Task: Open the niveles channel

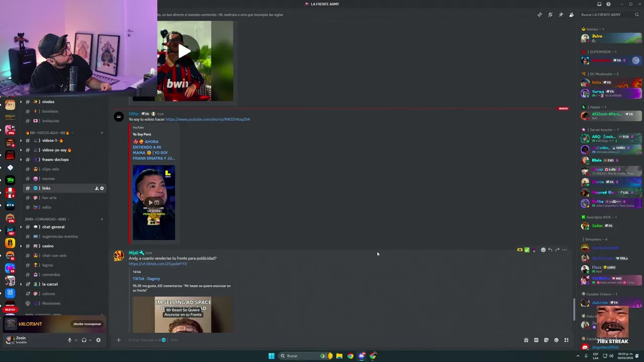Action: (64, 102)
